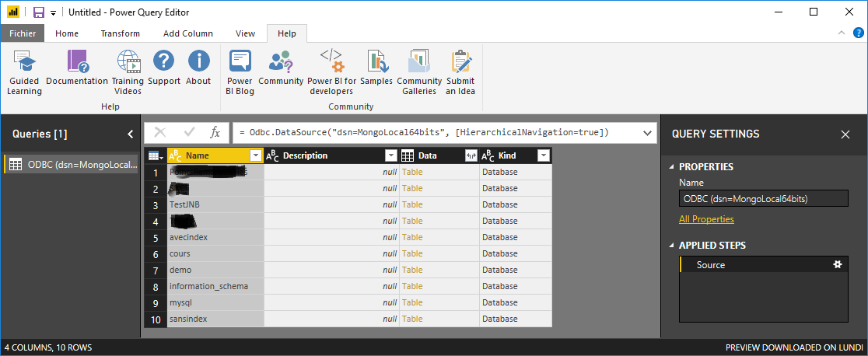Image resolution: width=868 pixels, height=356 pixels.
Task: Open the All Properties link
Action: pos(706,219)
